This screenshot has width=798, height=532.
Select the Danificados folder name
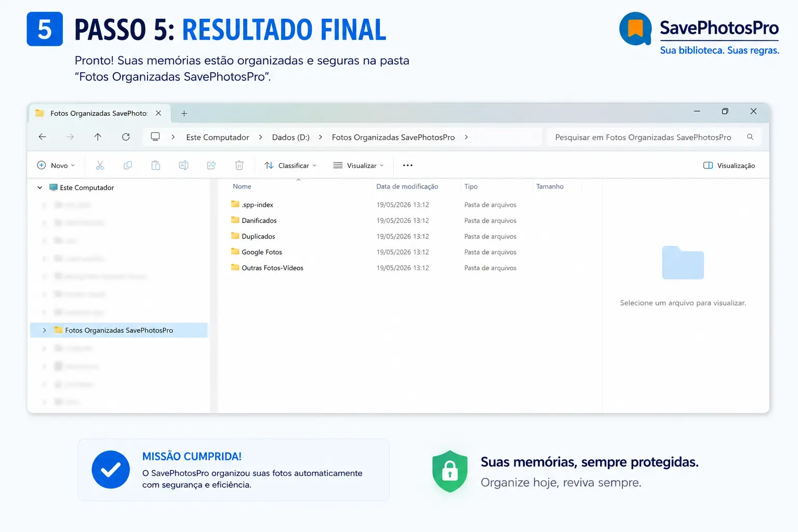(x=259, y=220)
